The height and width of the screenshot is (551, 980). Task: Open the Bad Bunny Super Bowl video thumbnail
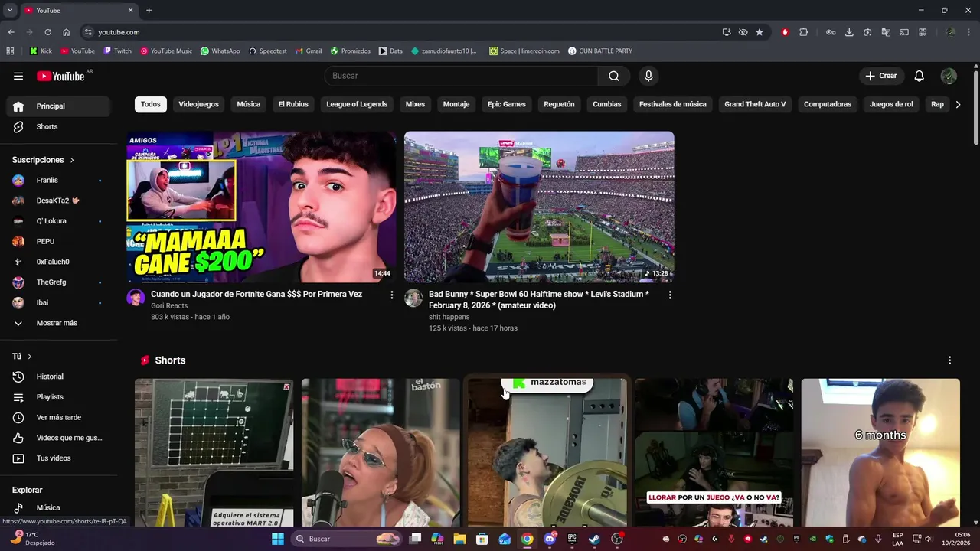(x=539, y=207)
